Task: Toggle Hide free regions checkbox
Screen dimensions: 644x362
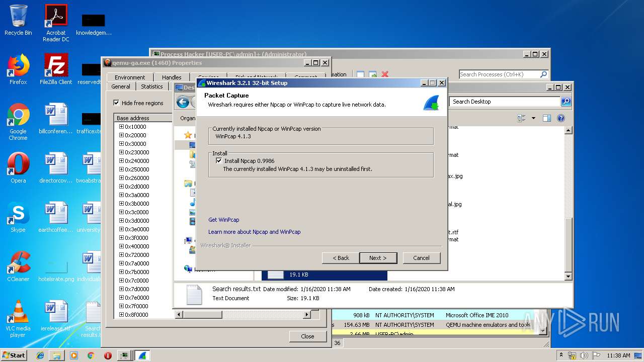Action: [116, 103]
